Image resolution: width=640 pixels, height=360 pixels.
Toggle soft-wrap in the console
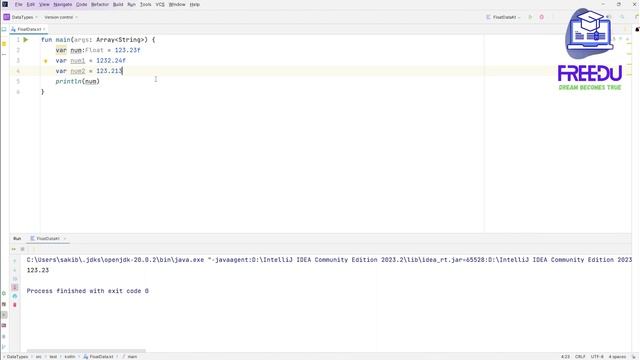click(15, 279)
